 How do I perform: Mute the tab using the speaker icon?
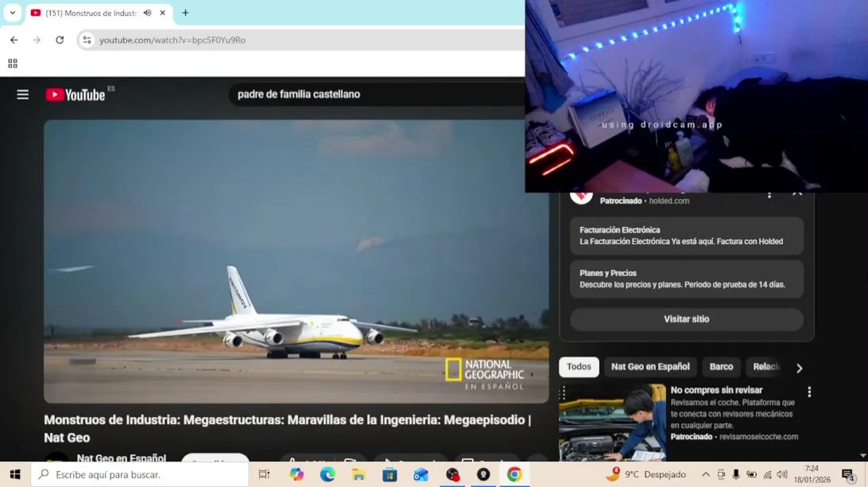point(147,13)
